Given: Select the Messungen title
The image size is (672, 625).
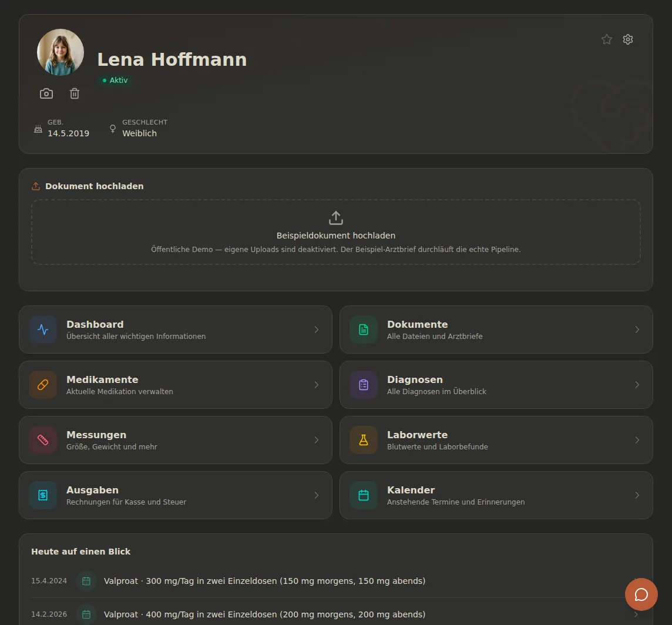Looking at the screenshot, I should point(96,435).
